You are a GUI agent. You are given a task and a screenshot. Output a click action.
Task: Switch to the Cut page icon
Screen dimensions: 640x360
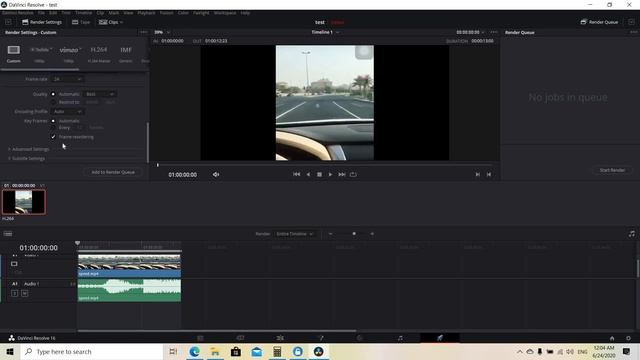coord(240,338)
